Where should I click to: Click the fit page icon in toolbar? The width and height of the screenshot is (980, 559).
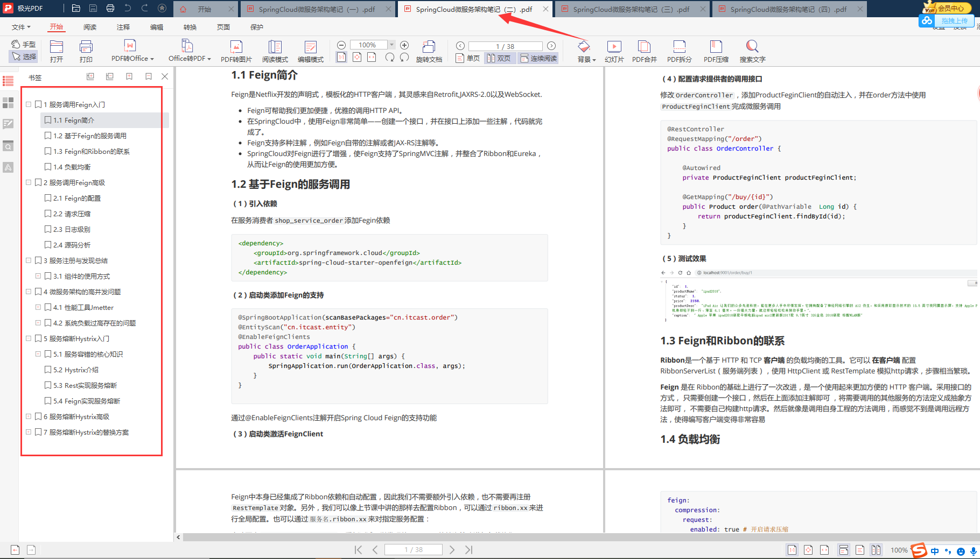point(356,57)
